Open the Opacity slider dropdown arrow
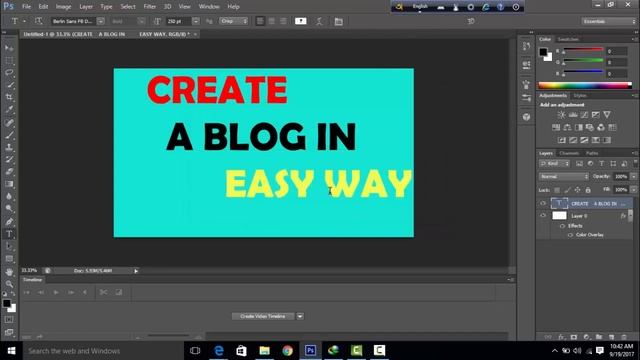Image resolution: width=640 pixels, height=360 pixels. point(634,177)
